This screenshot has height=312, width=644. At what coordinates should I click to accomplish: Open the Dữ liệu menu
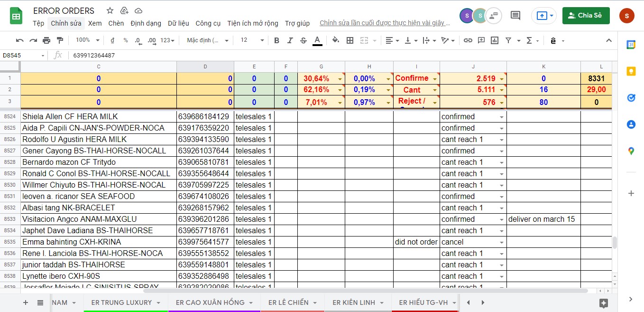click(x=178, y=23)
